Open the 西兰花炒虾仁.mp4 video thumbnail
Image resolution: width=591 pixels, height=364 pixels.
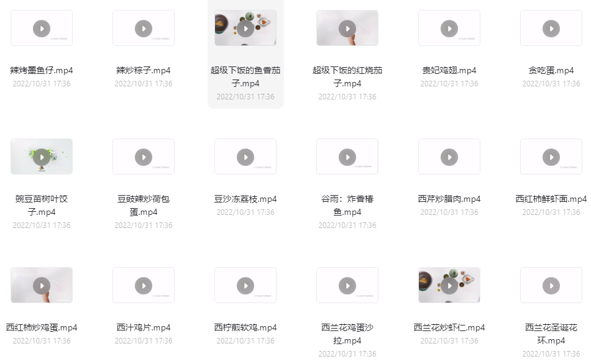pyautogui.click(x=449, y=285)
